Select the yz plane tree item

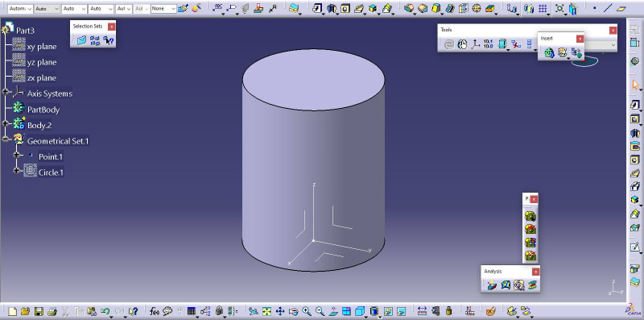42,62
